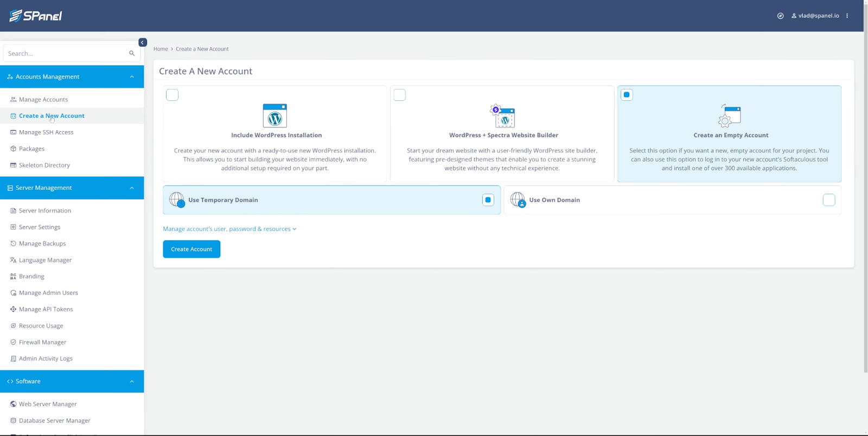Screen dimensions: 868x436
Task: Click the Skeleton Directory icon
Action: [13, 165]
